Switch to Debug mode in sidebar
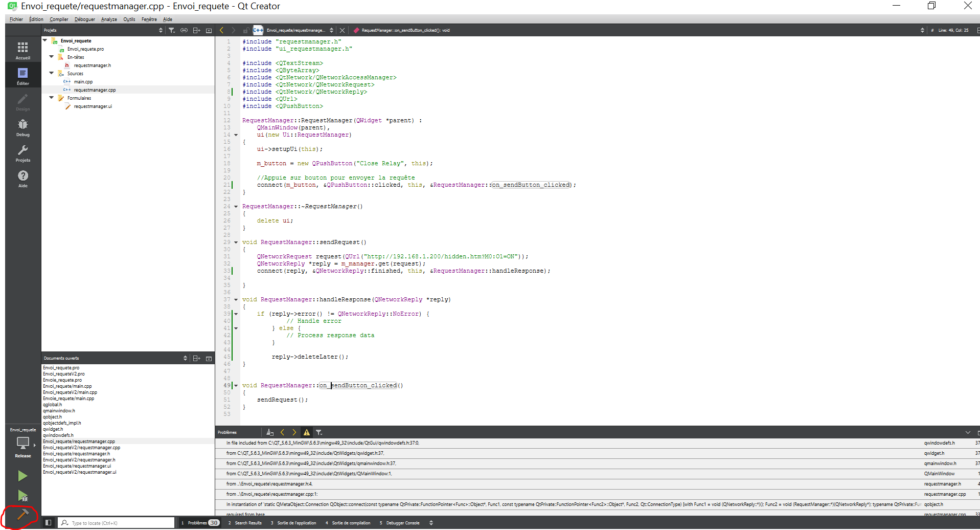Screen dimensions: 980x530 [x=22, y=128]
